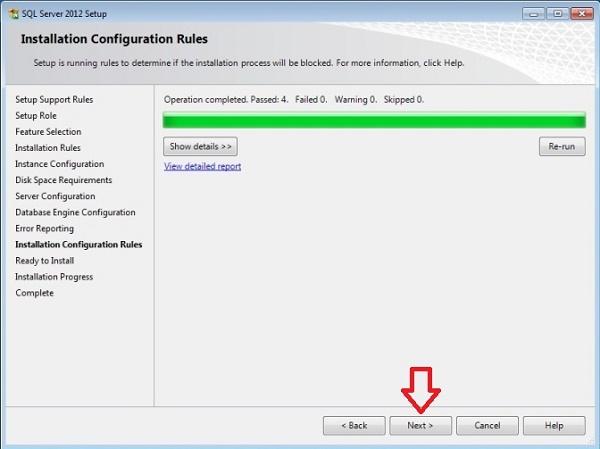Click Next to continue installation
600x449 pixels.
click(419, 426)
